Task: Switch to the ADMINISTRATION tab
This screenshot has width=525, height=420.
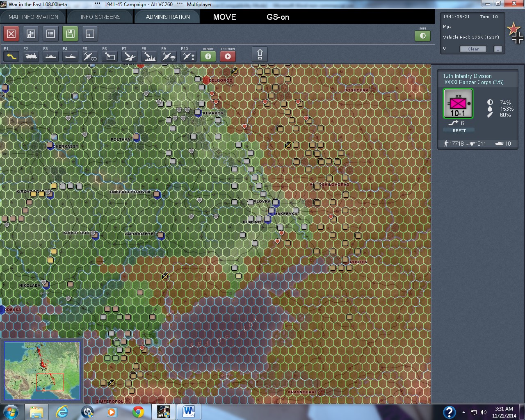Action: (168, 17)
